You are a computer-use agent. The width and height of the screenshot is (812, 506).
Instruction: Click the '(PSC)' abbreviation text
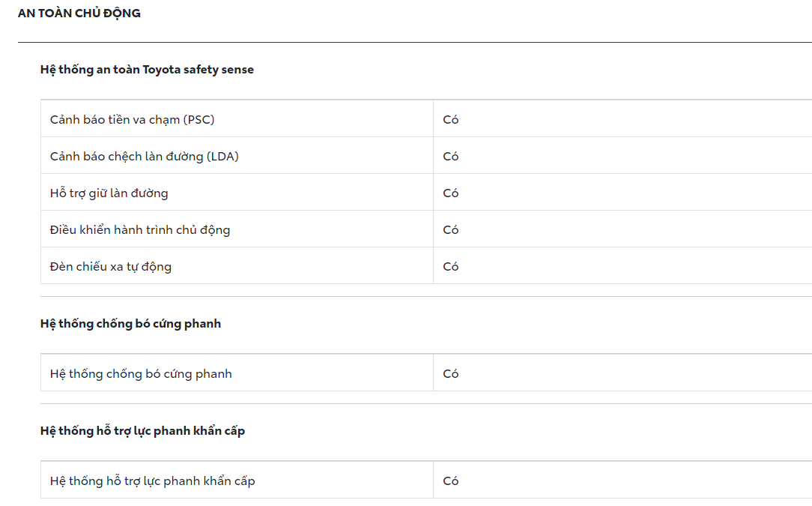(x=199, y=119)
